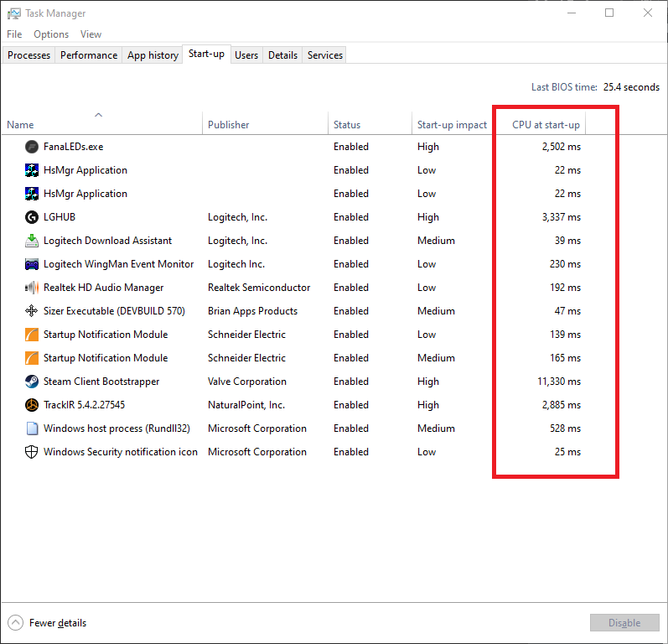Click the Logitech Inc. publisher of WingMan

(x=236, y=264)
